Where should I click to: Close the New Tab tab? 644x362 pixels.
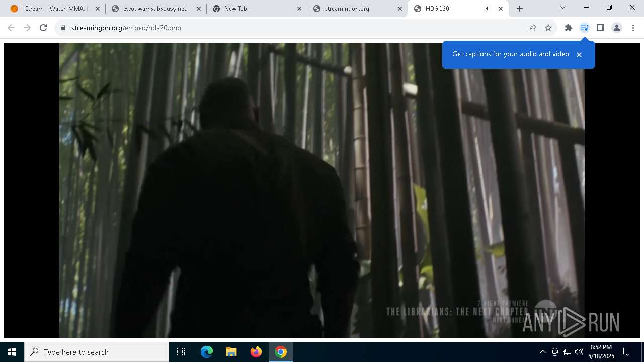pyautogui.click(x=299, y=9)
